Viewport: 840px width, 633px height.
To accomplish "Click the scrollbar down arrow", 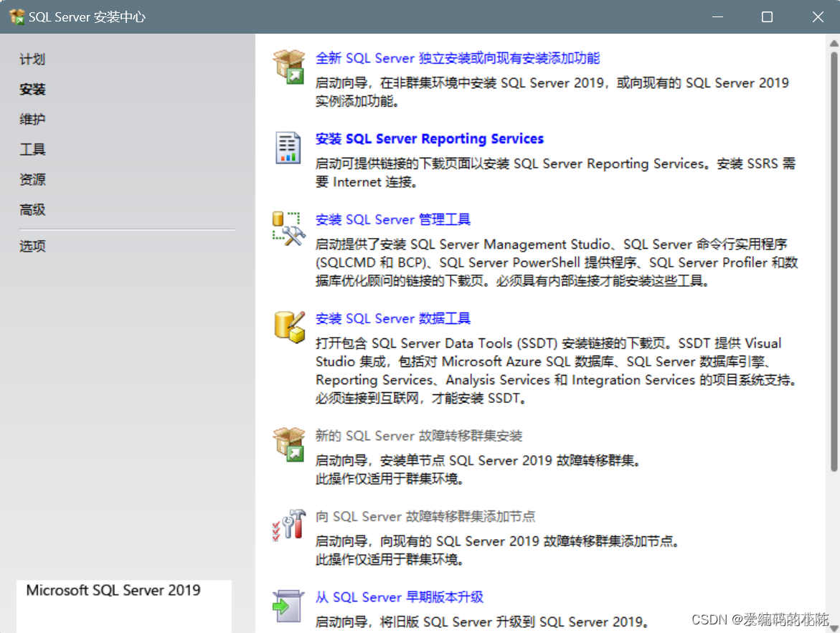I will [834, 628].
